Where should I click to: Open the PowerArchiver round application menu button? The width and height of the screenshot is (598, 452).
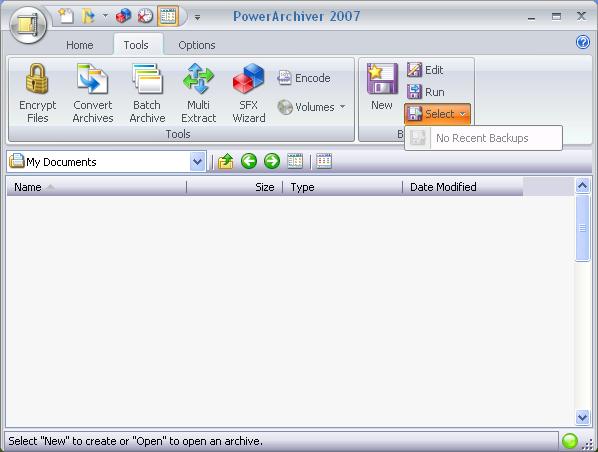point(28,24)
